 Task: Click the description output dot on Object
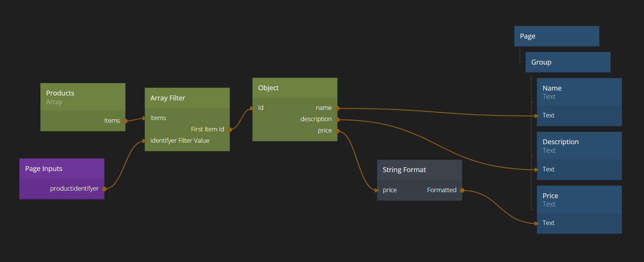(337, 120)
